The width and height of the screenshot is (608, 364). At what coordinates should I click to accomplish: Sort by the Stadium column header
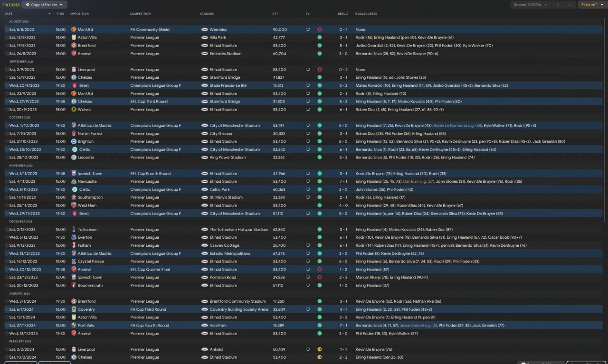[x=207, y=14]
